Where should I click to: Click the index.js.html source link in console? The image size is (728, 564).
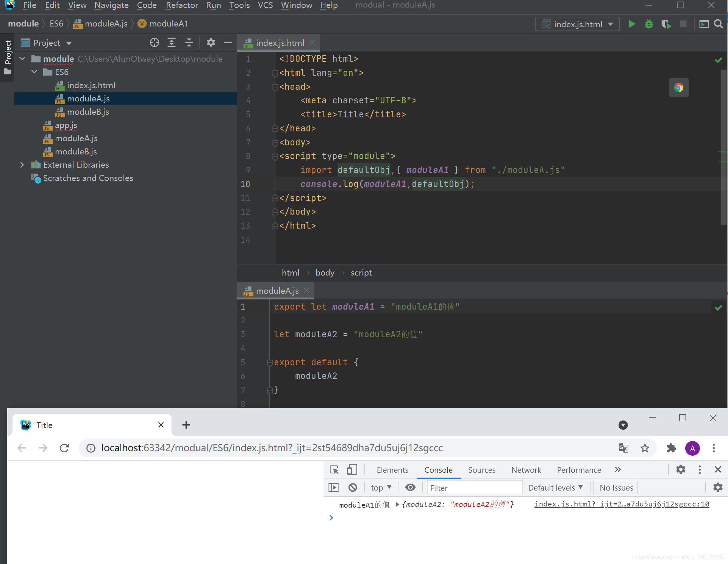tap(621, 504)
